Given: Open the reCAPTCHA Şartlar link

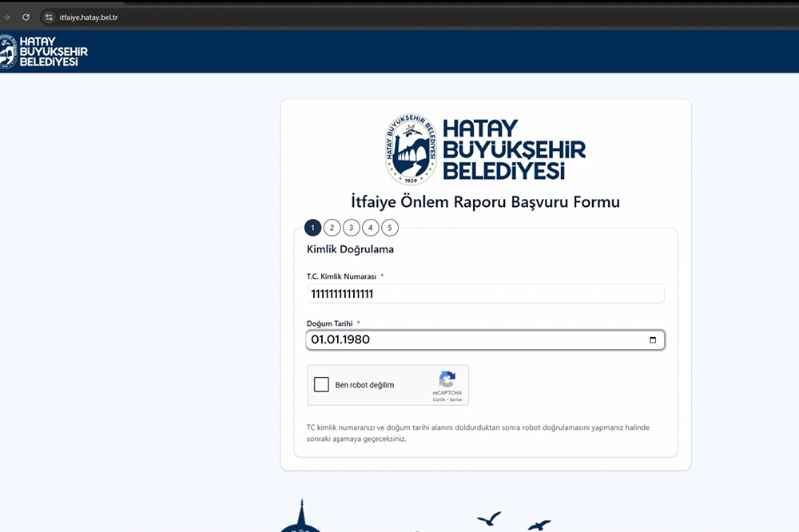Looking at the screenshot, I should (455, 399).
